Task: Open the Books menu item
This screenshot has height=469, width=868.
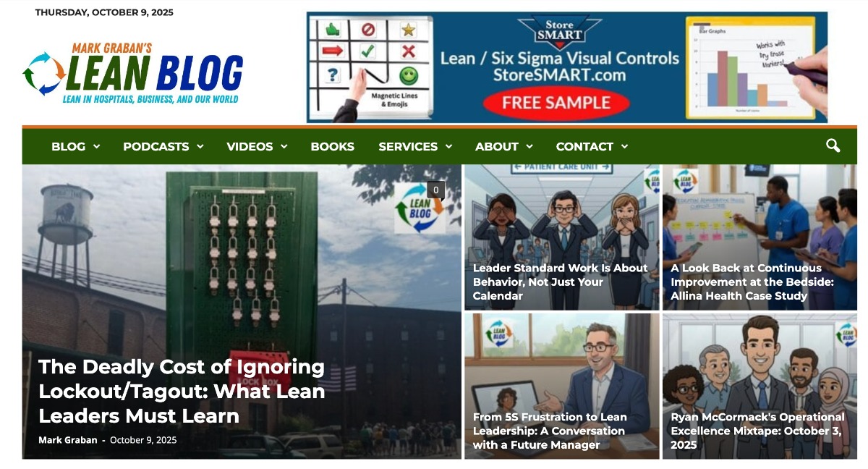Action: (x=333, y=146)
